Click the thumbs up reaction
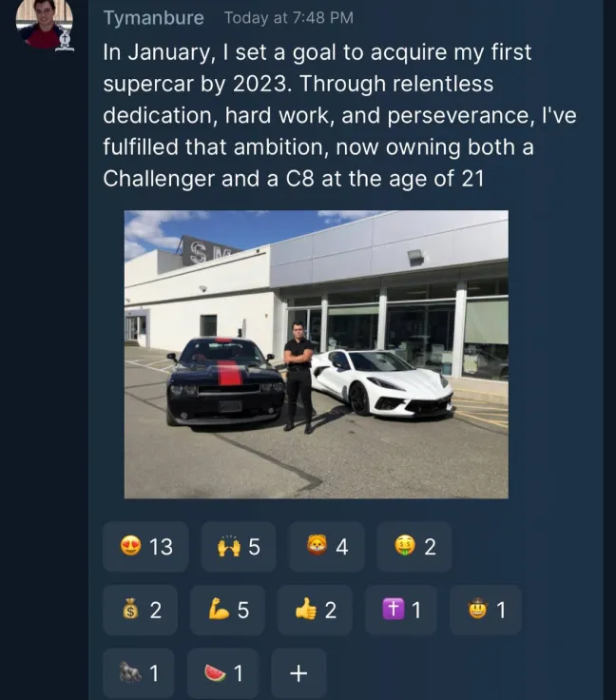This screenshot has width=616, height=700. pyautogui.click(x=315, y=611)
